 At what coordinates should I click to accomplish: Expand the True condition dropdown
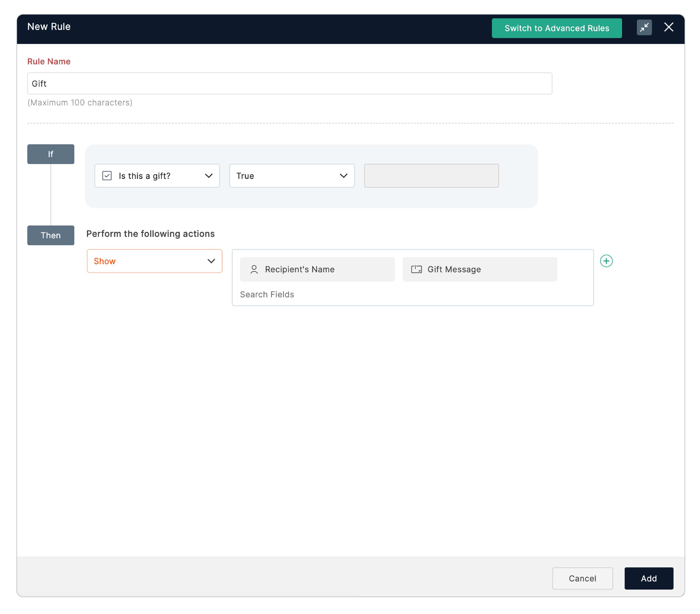(x=291, y=176)
